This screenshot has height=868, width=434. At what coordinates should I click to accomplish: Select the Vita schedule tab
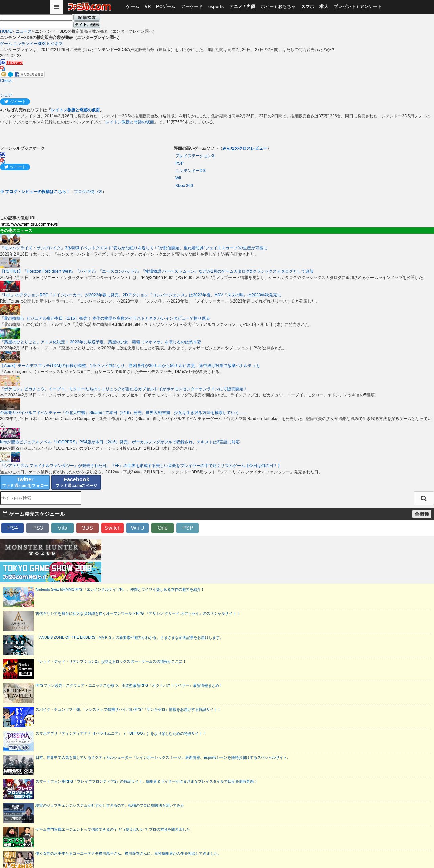coord(63,528)
